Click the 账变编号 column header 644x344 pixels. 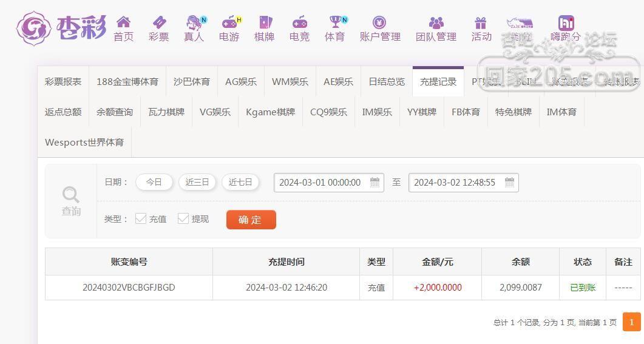[129, 262]
